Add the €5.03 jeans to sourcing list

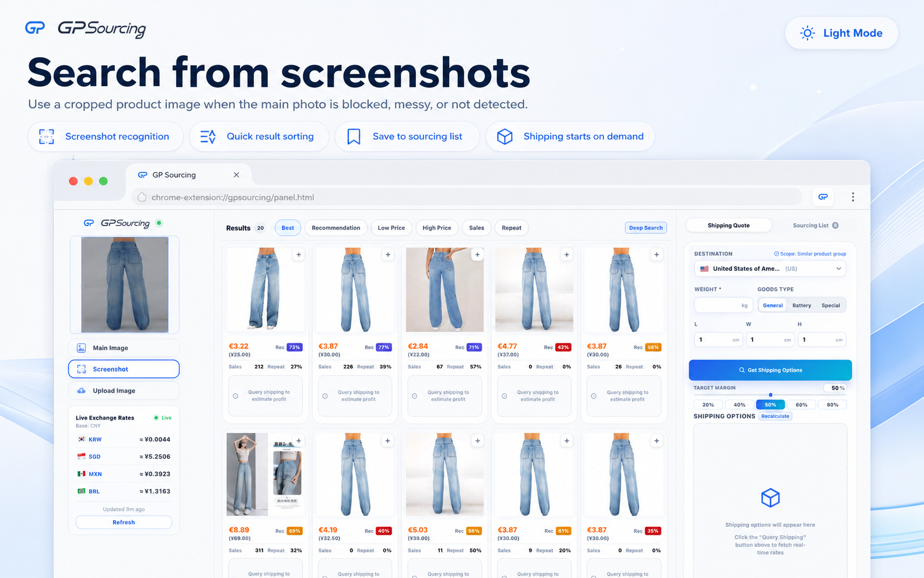click(477, 441)
